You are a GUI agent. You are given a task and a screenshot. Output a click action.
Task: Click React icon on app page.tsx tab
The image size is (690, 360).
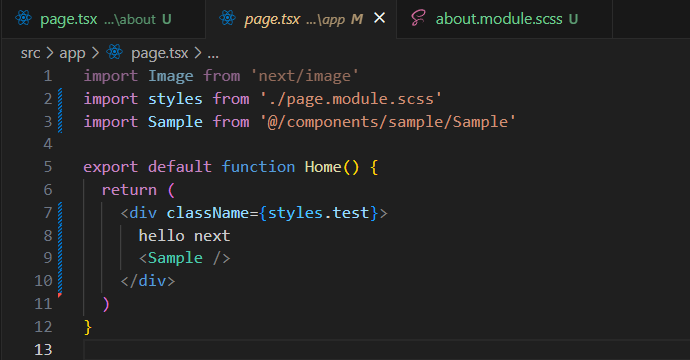pos(228,18)
